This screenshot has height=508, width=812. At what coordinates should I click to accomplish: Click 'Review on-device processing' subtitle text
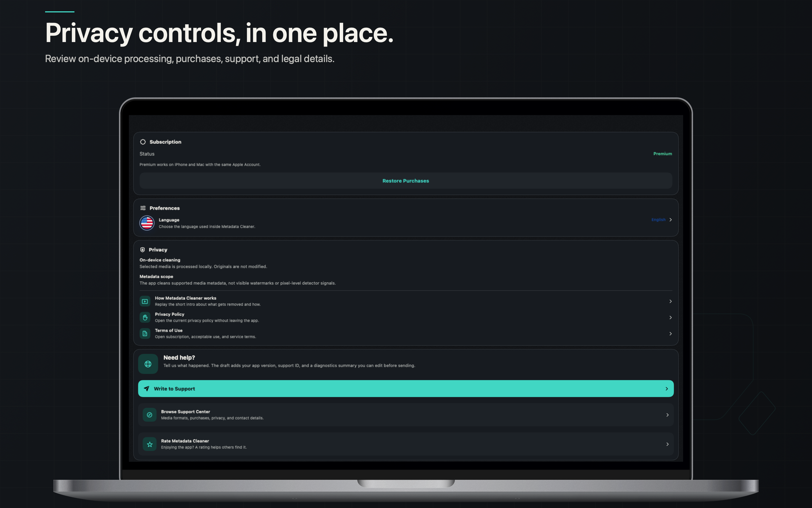190,59
